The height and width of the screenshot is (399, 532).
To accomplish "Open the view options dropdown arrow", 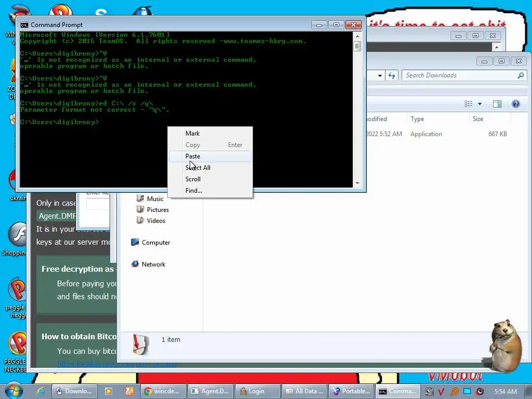I will [480, 104].
